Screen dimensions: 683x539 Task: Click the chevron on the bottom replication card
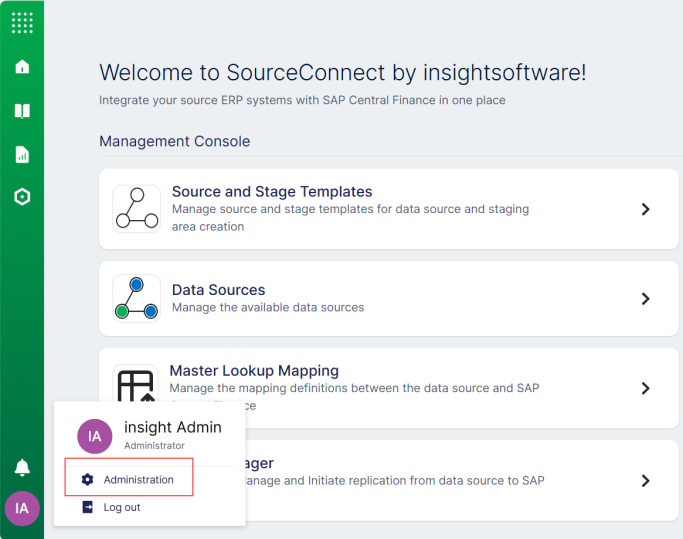pos(646,481)
